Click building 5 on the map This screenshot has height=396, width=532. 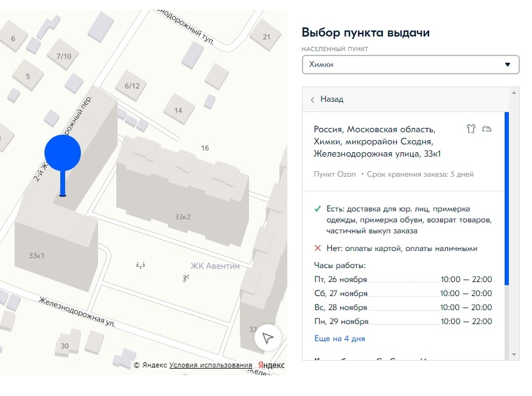point(28,76)
